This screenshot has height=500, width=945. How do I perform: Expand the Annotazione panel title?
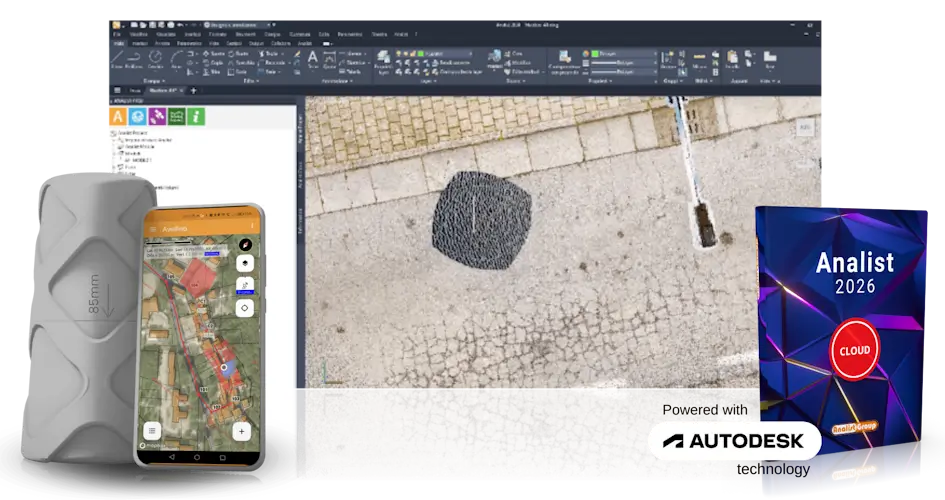coord(336,81)
